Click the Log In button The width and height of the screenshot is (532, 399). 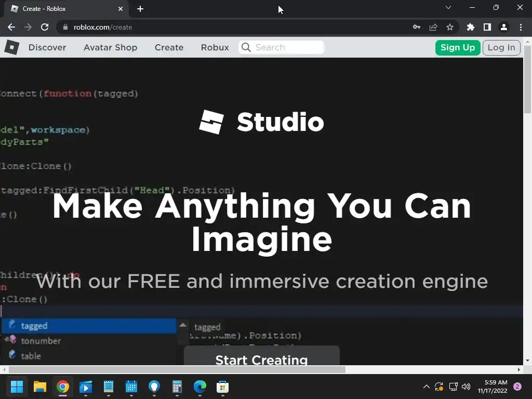coord(501,47)
